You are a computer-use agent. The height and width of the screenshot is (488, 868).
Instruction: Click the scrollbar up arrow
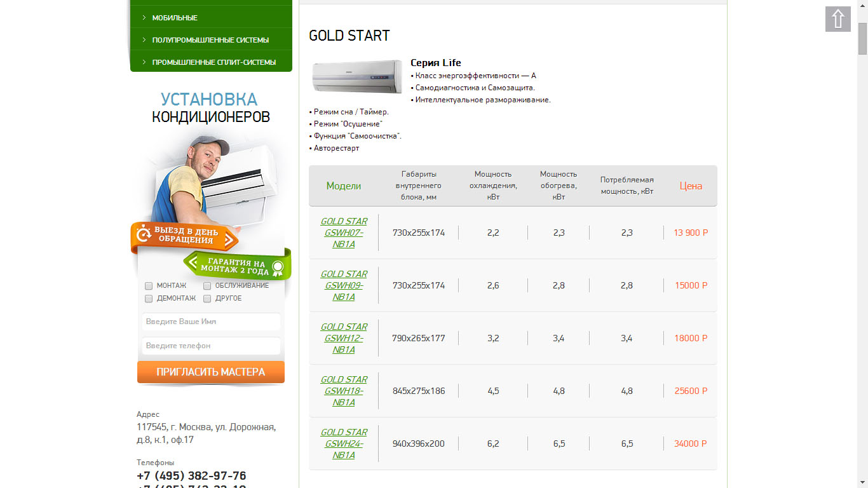pyautogui.click(x=864, y=6)
